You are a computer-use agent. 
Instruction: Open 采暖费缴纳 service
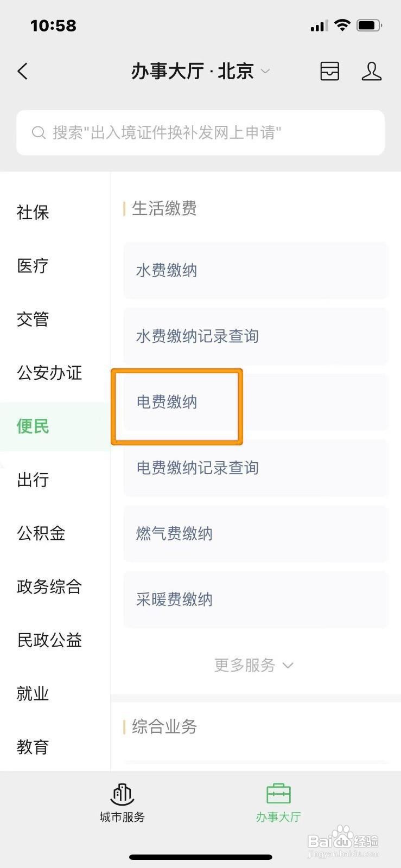tap(256, 599)
